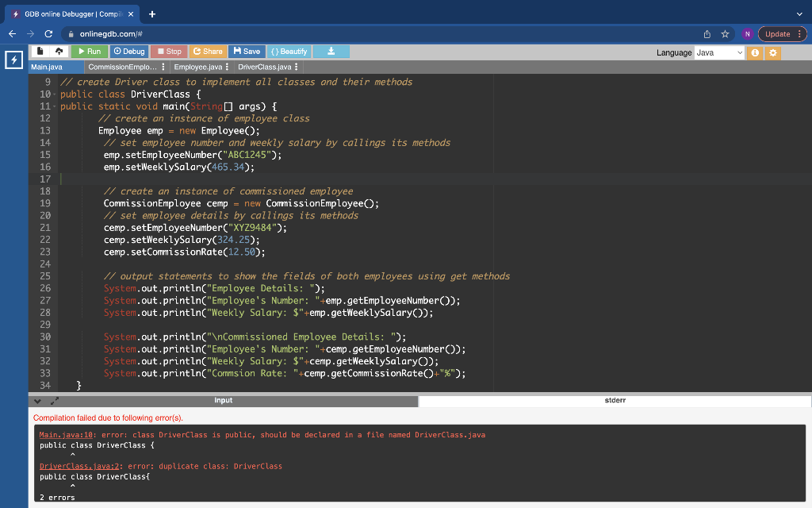Viewport: 812px width, 508px height.
Task: Reload the browser page
Action: pos(48,33)
